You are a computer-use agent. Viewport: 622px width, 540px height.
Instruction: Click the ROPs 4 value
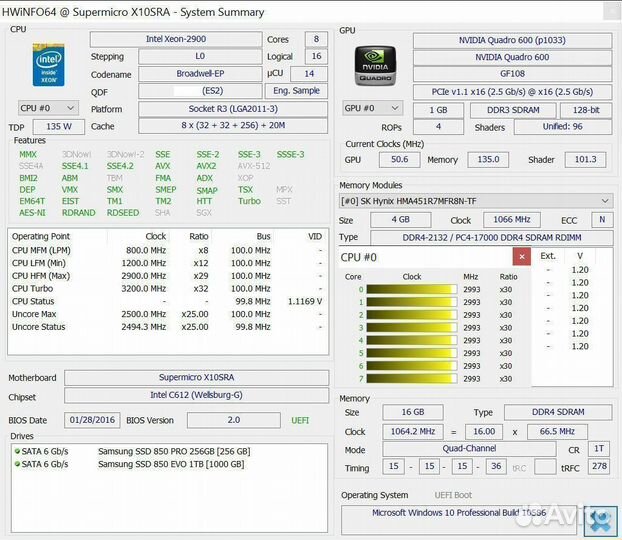(x=438, y=127)
